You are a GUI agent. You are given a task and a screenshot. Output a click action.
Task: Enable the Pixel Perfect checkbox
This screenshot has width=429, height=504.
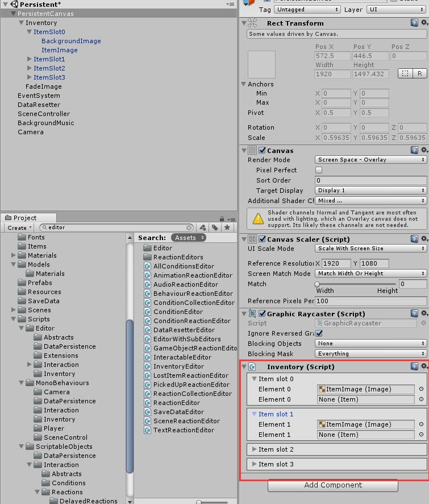click(x=319, y=170)
